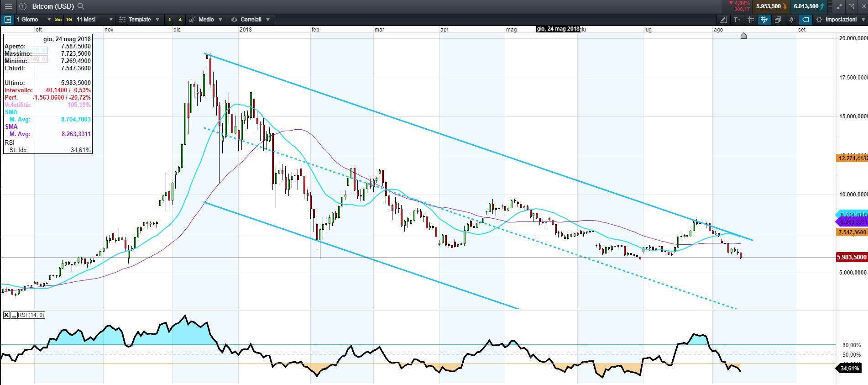Toggle the price label tag icon
The image size is (868, 385).
805,20
